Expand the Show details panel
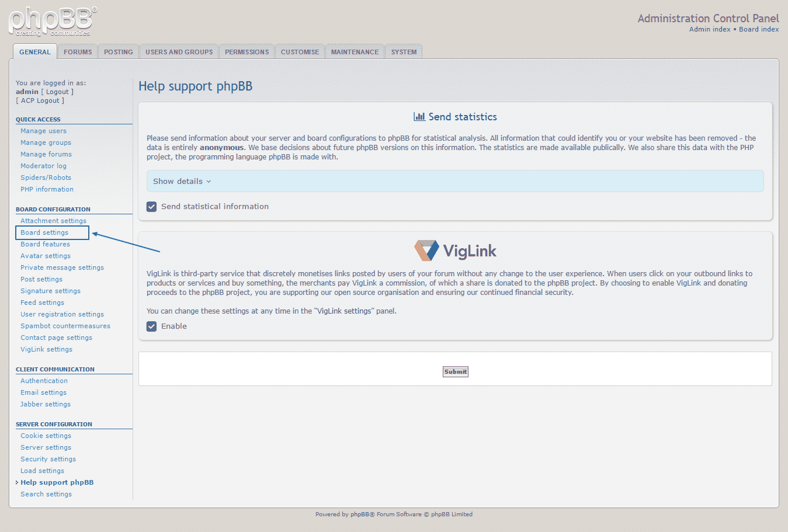788x532 pixels. 180,181
